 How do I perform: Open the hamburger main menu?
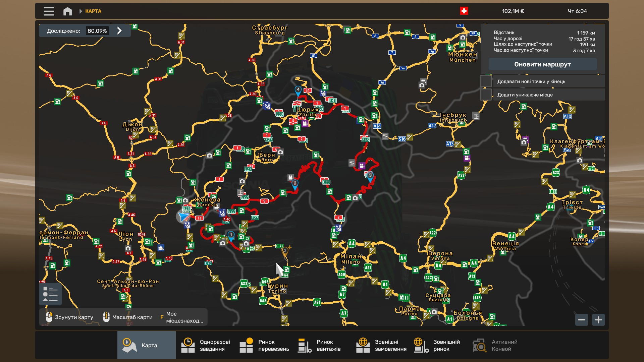[x=49, y=11]
